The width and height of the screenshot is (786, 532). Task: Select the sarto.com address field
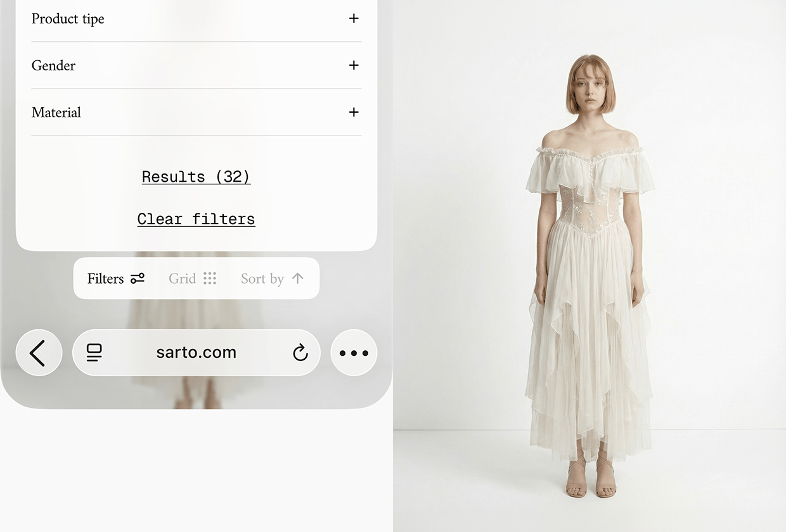click(196, 353)
